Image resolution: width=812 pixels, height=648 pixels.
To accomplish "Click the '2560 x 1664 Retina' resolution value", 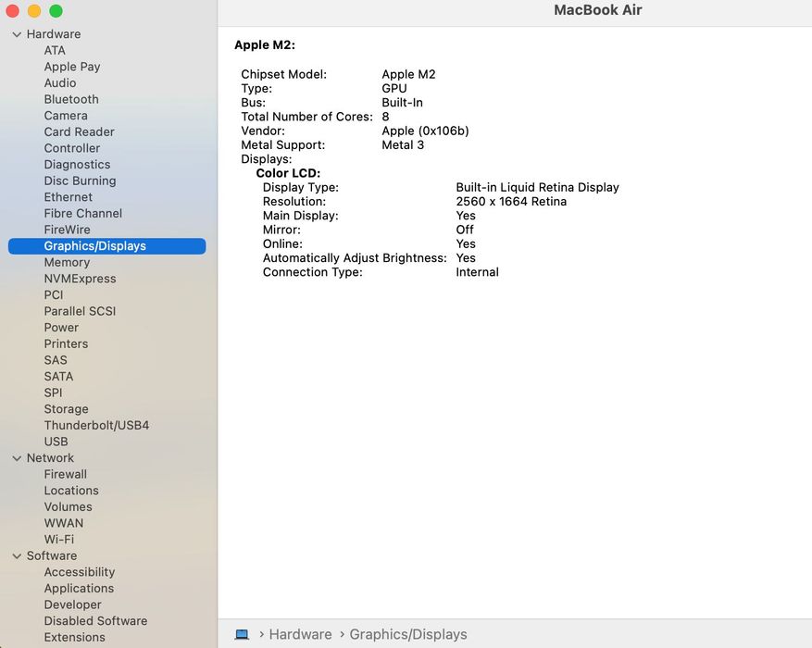I will (511, 201).
